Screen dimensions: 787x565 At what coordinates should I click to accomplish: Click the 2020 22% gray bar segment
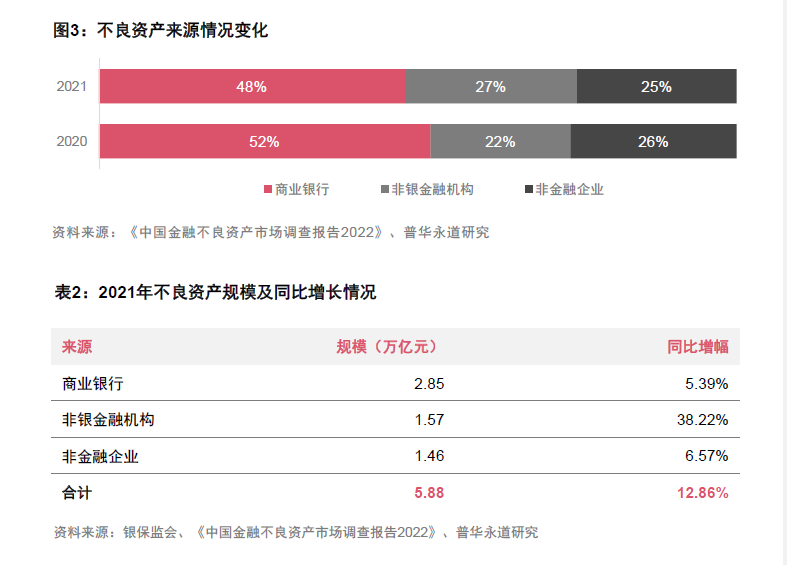(500, 141)
